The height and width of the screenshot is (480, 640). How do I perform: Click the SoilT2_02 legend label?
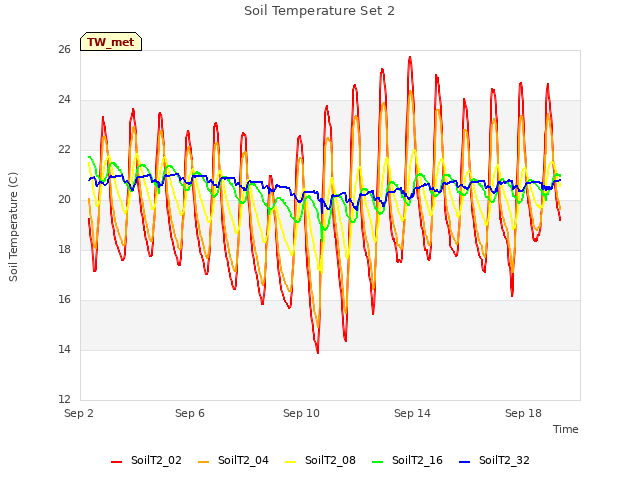156,460
